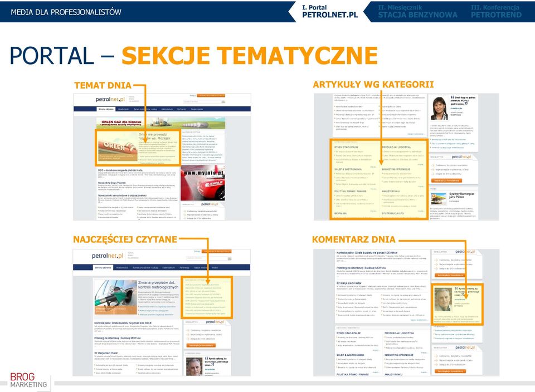This screenshot has width=535, height=392.
Task: Open Kontrola paliw article in Najczęściej czytane screenshot
Action: point(123,323)
